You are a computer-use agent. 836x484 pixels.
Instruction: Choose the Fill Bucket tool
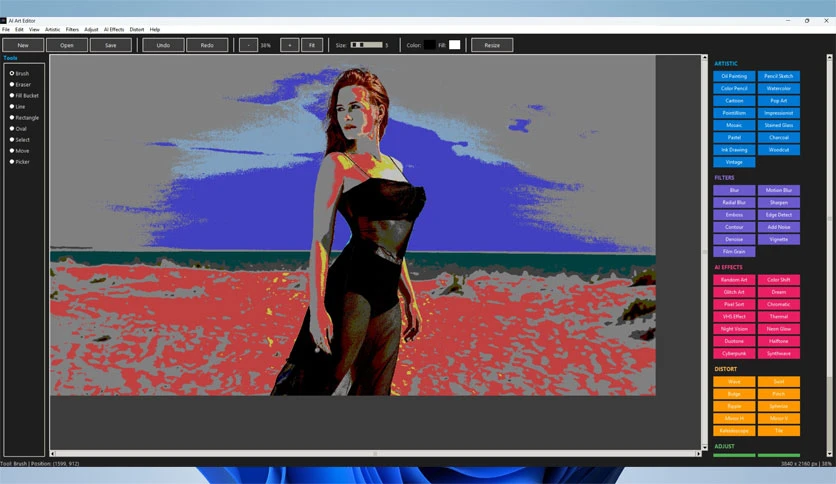point(12,95)
